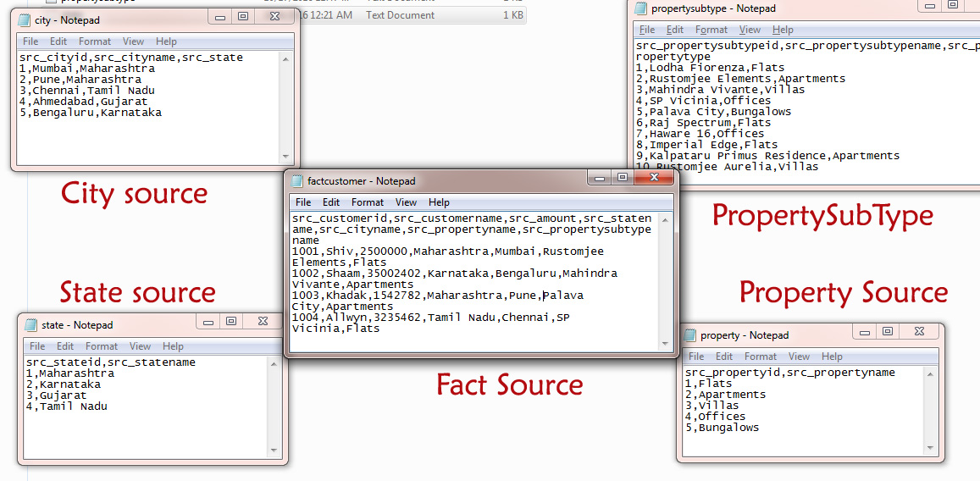Open Help menu in property Notepad
980x481 pixels.
tap(832, 357)
